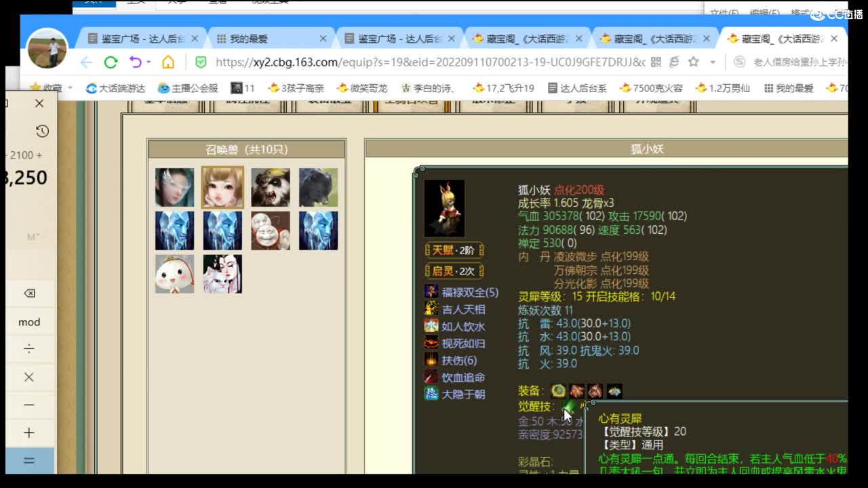Screen dimensions: 868x488
Task: Click the 炼妖次数 11 text
Action: tap(546, 310)
